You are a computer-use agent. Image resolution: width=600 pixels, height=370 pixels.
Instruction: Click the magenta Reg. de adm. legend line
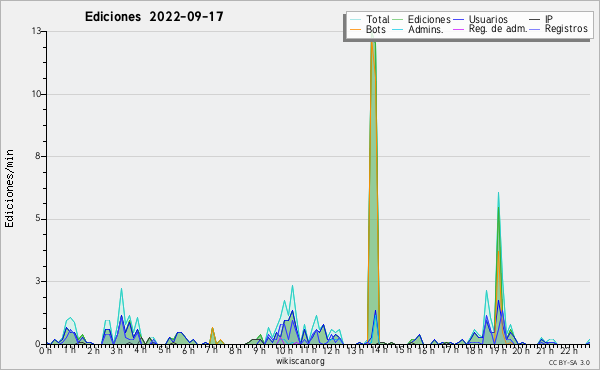pos(458,29)
